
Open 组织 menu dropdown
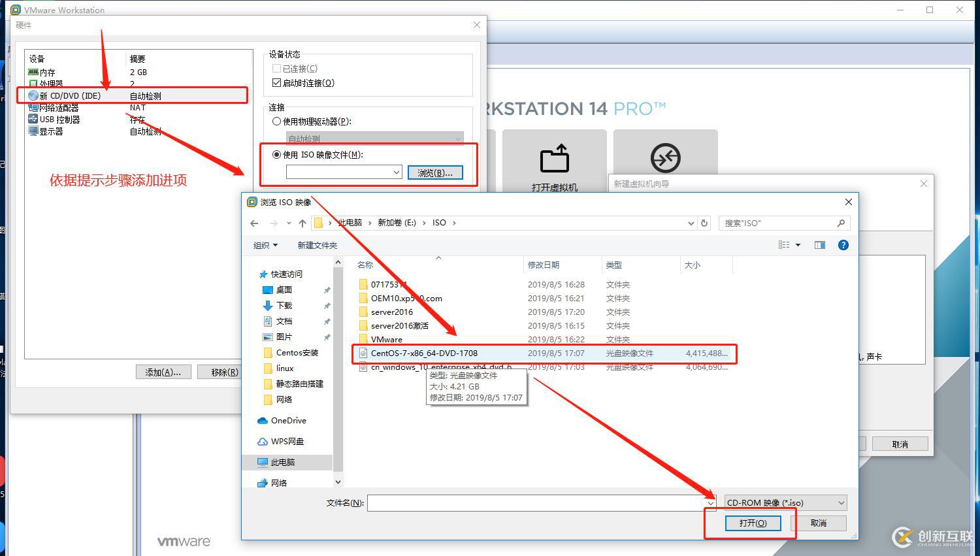(x=265, y=245)
